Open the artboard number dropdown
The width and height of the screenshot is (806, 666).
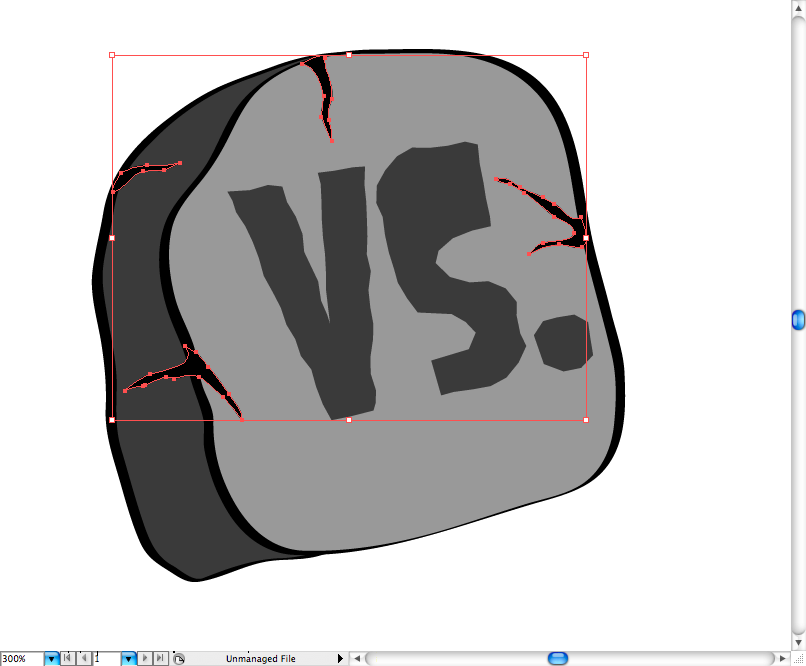click(128, 659)
